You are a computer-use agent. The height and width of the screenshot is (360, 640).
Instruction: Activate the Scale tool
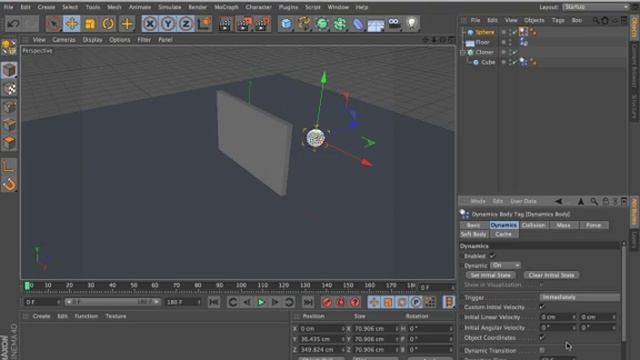(x=90, y=24)
